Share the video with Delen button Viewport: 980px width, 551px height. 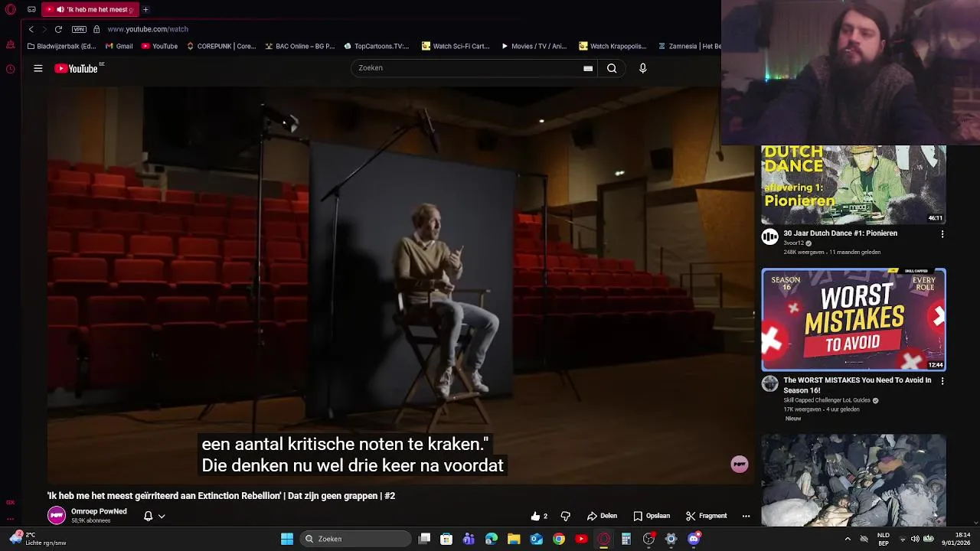pos(602,516)
